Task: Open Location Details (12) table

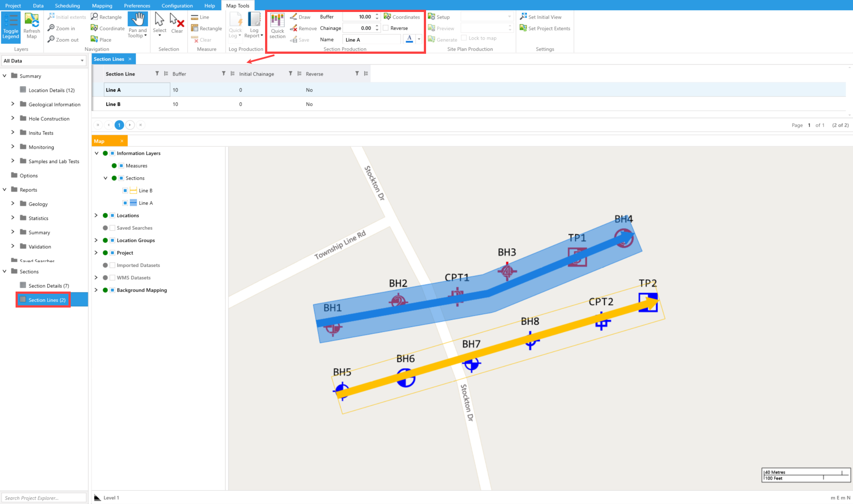Action: [x=47, y=90]
